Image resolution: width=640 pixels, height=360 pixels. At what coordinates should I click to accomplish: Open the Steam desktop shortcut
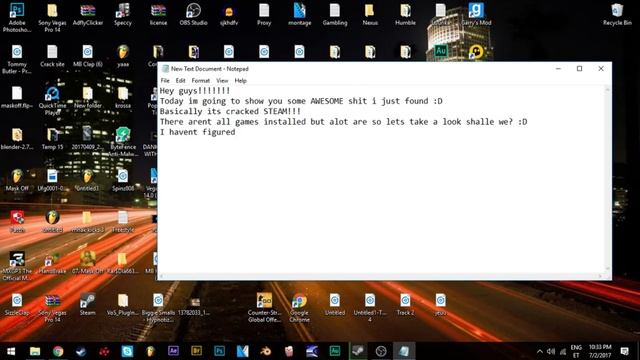click(x=88, y=304)
